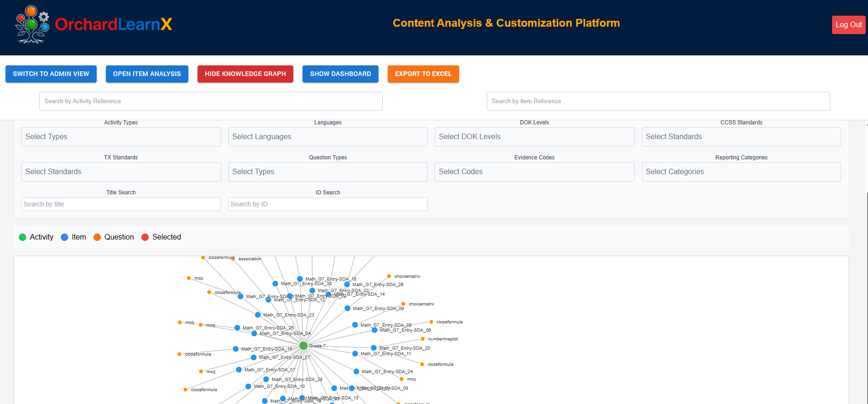Screen dimensions: 868x404
Task: Click the orange Question legend dot
Action: pyautogui.click(x=97, y=237)
